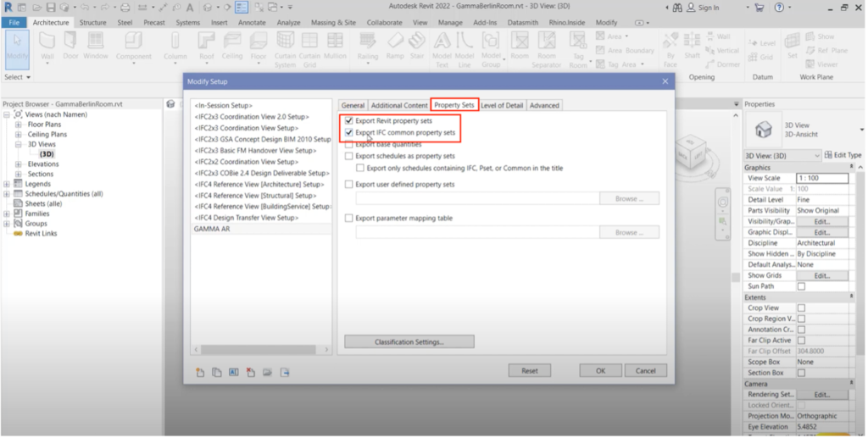Delete the selected setup icon
The image size is (868, 438).
tap(251, 373)
